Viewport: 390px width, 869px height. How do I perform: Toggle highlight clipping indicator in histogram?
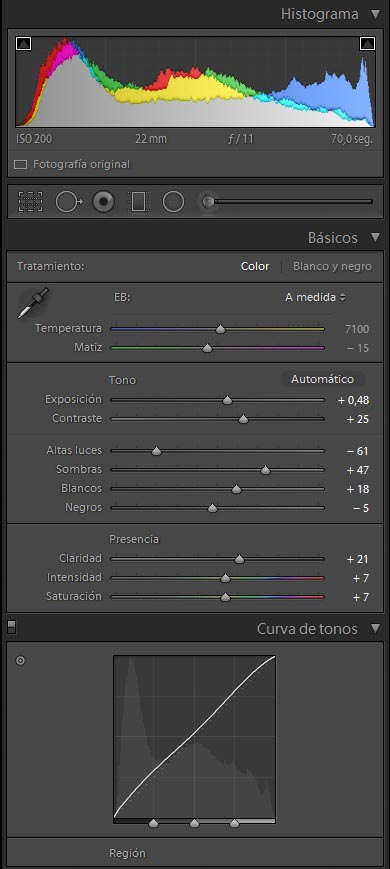[367, 44]
